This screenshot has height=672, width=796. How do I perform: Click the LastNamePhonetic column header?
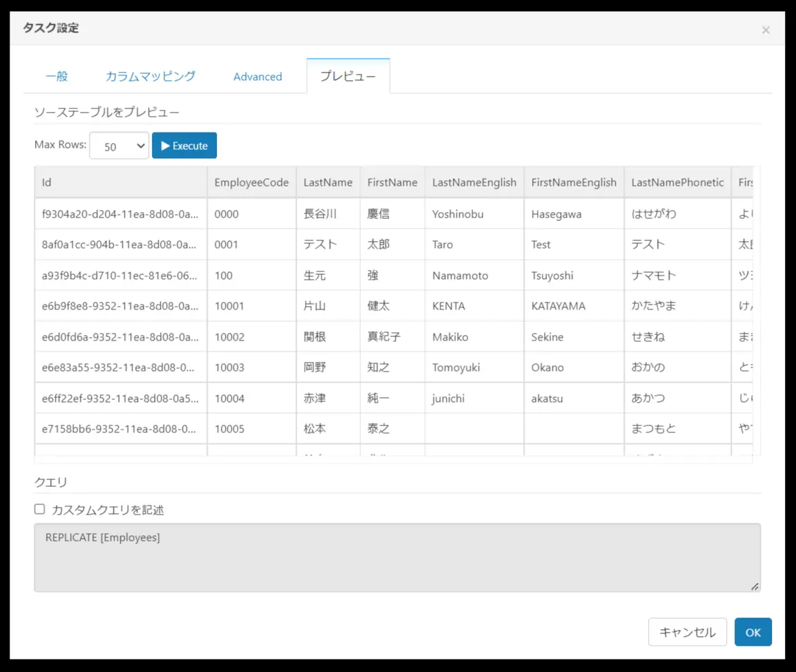coord(678,182)
